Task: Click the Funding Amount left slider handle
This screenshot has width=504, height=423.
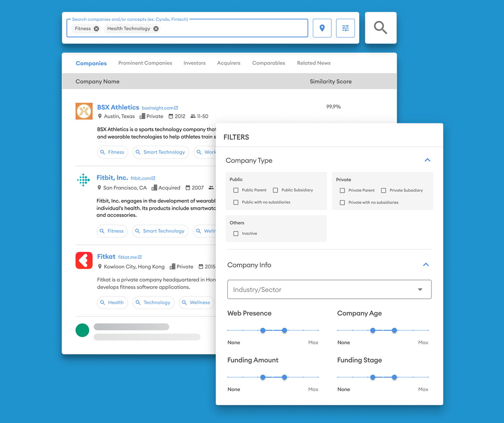Action: point(263,377)
